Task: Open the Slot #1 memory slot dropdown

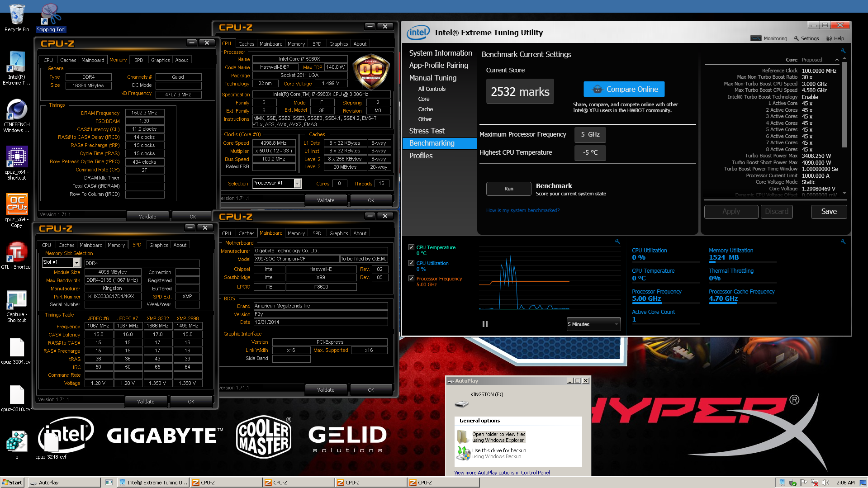Action: (x=76, y=262)
